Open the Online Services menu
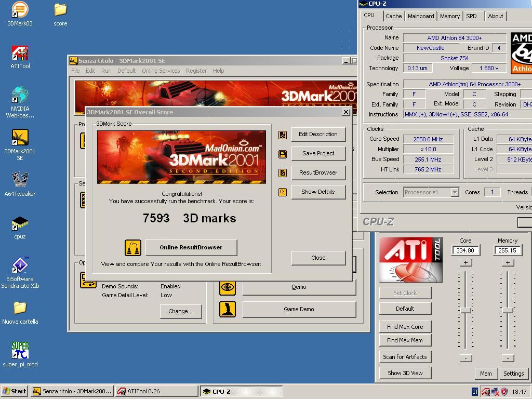 (x=161, y=71)
